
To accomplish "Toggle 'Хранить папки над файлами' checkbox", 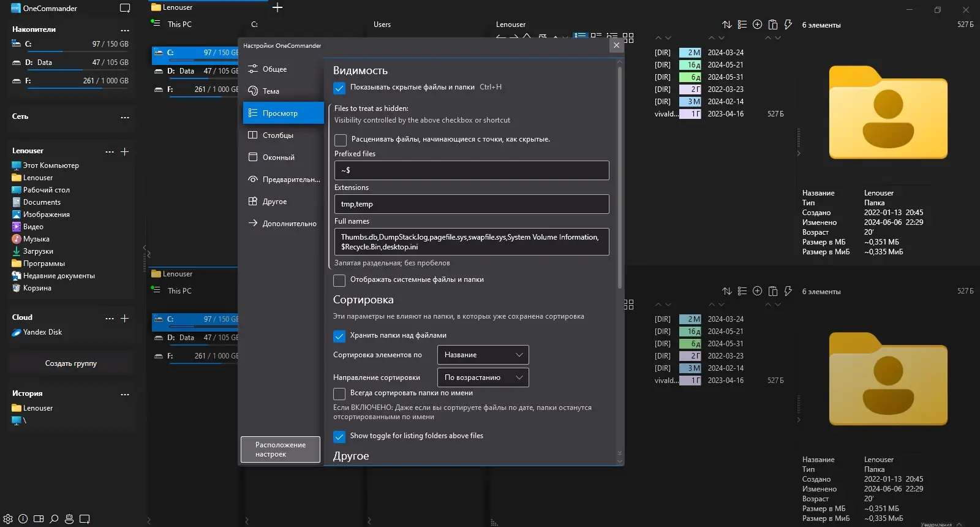I will [x=339, y=336].
